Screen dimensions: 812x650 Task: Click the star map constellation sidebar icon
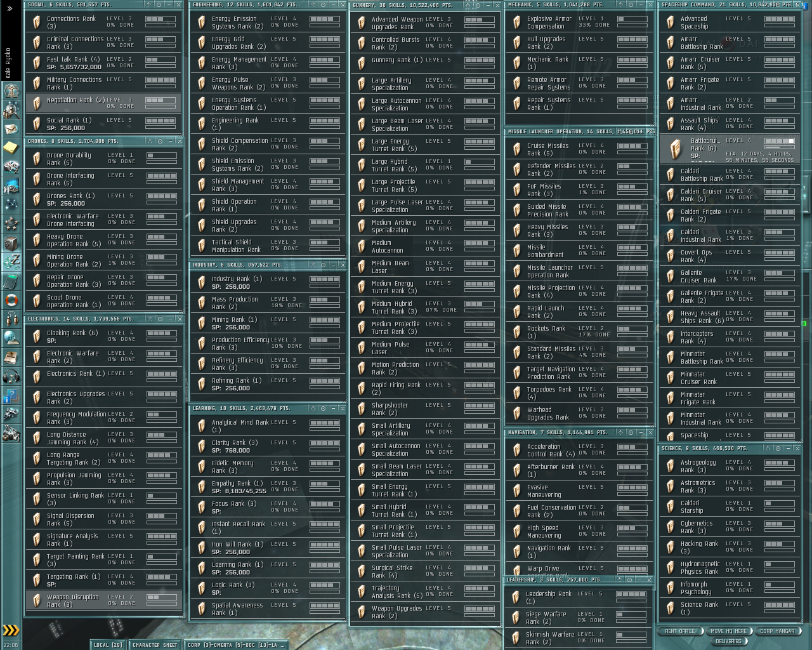[11, 204]
